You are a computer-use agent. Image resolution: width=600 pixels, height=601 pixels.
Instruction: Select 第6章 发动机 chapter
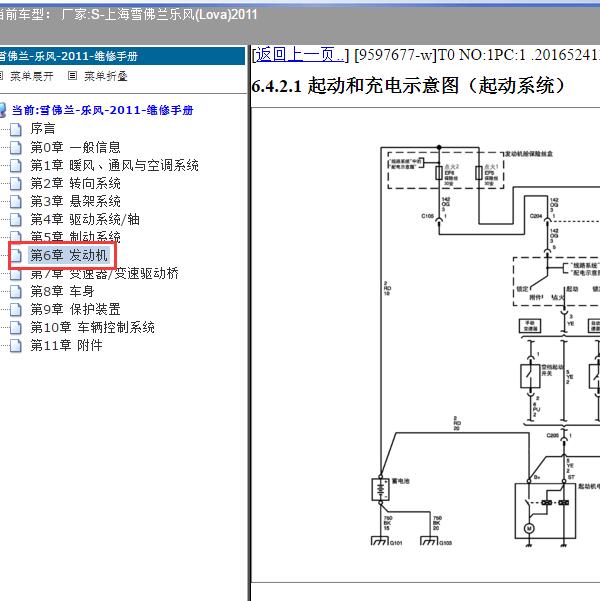tap(69, 255)
